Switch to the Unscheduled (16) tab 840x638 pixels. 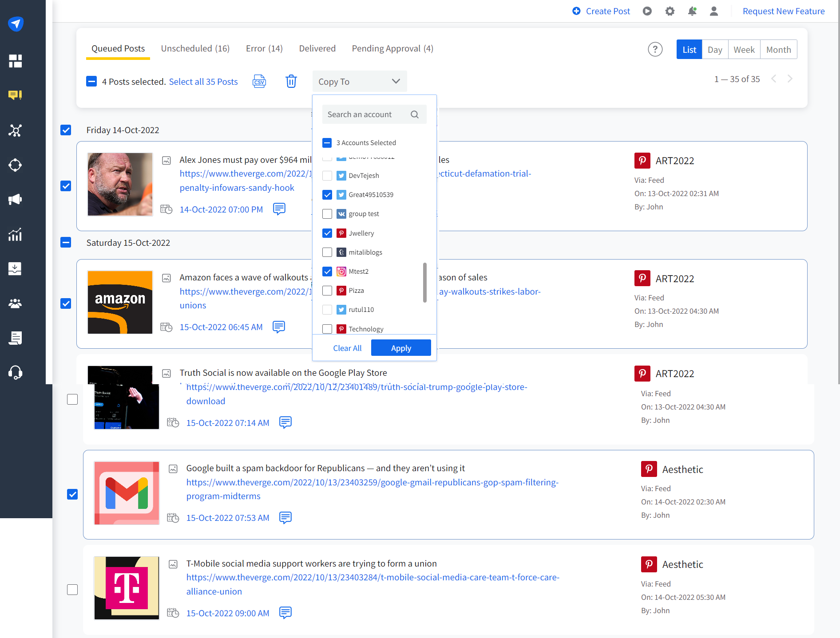195,48
